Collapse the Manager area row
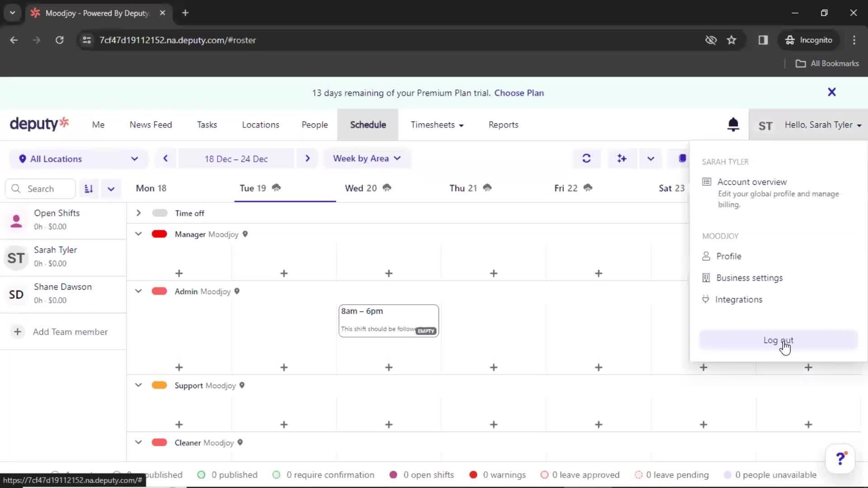Screen dimensions: 868x488 coord(138,234)
